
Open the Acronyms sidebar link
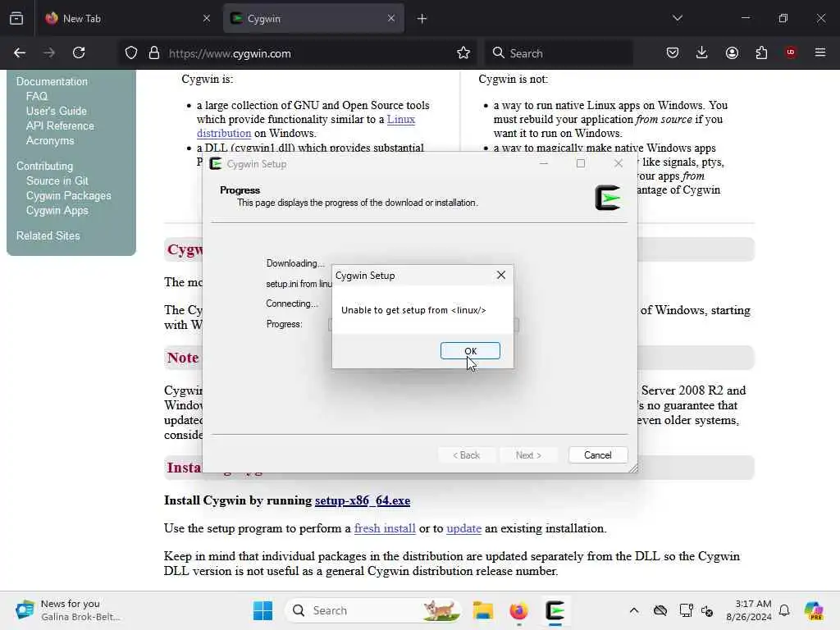(50, 140)
